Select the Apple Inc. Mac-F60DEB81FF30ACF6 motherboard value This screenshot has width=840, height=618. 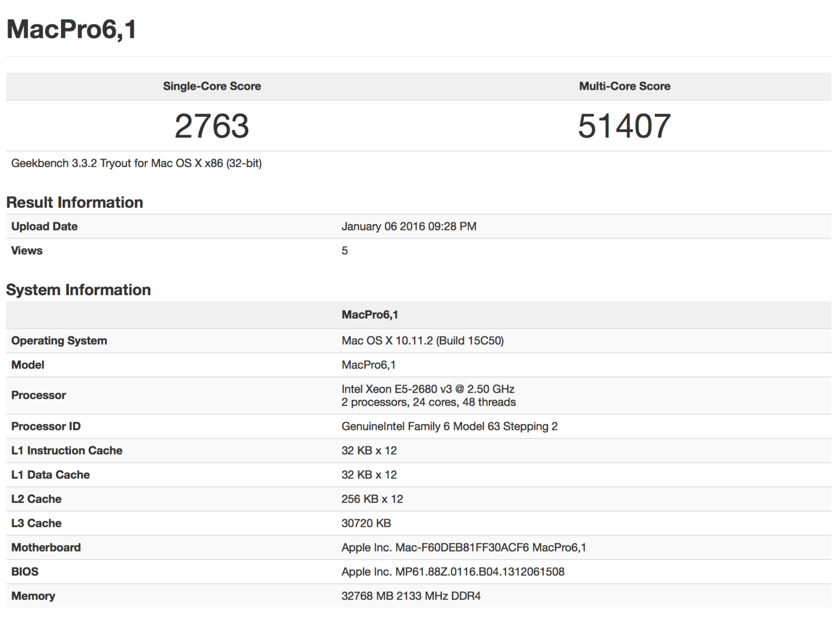(464, 548)
